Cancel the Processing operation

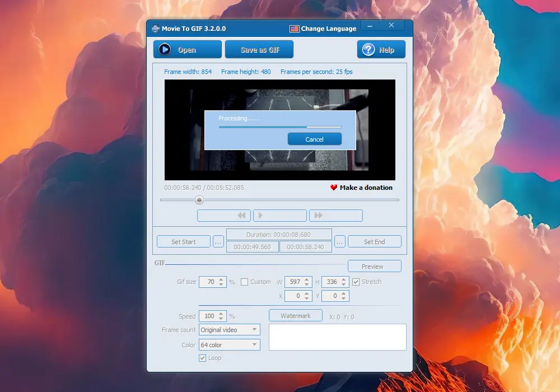coord(314,139)
